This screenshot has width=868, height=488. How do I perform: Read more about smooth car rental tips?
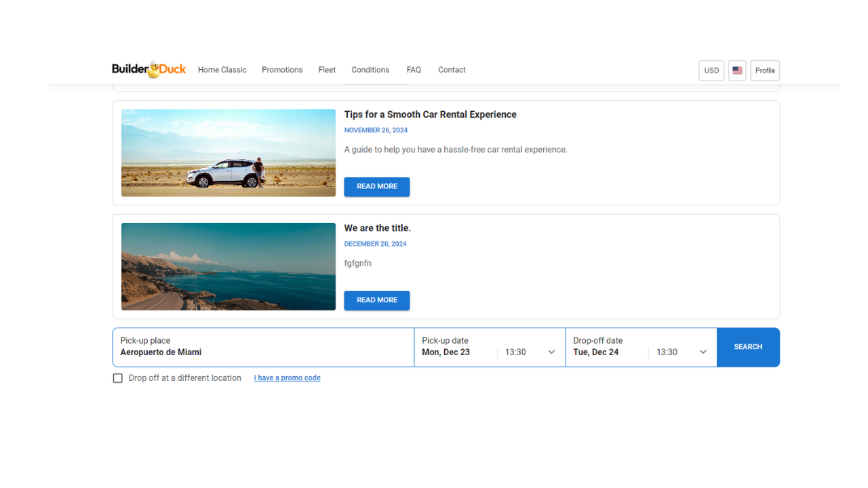(x=376, y=186)
